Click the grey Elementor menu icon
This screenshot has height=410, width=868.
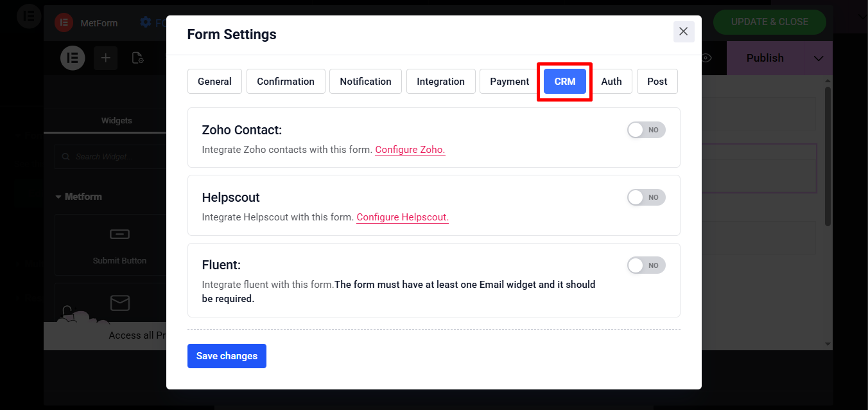pyautogui.click(x=73, y=58)
